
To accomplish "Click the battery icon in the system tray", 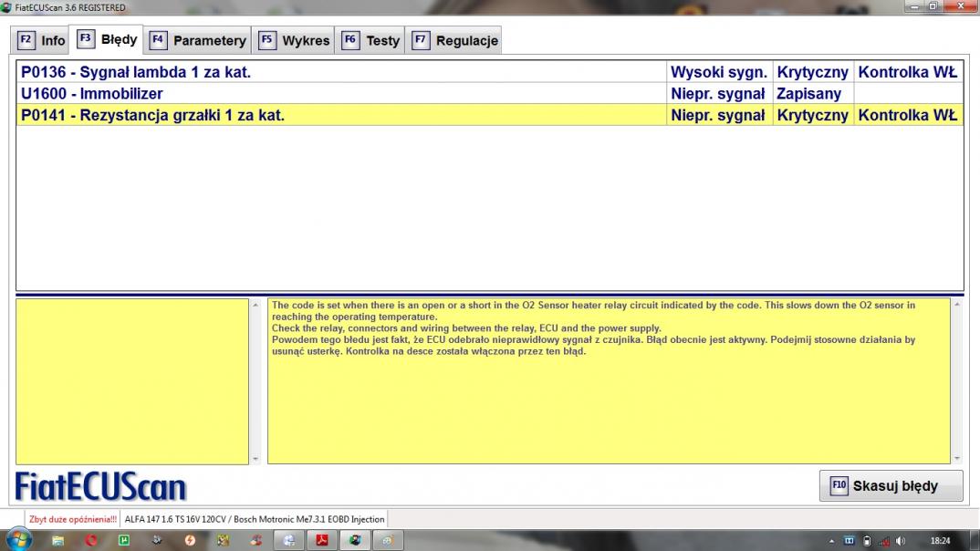I will 867,541.
